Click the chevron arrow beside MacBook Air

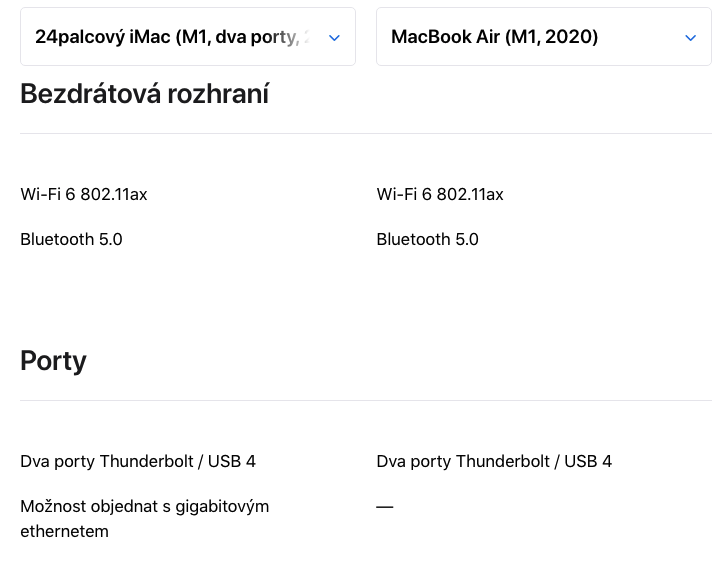pyautogui.click(x=690, y=37)
